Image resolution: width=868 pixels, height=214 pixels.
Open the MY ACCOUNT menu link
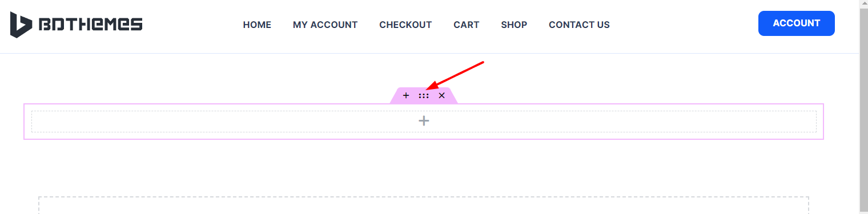[x=325, y=25]
